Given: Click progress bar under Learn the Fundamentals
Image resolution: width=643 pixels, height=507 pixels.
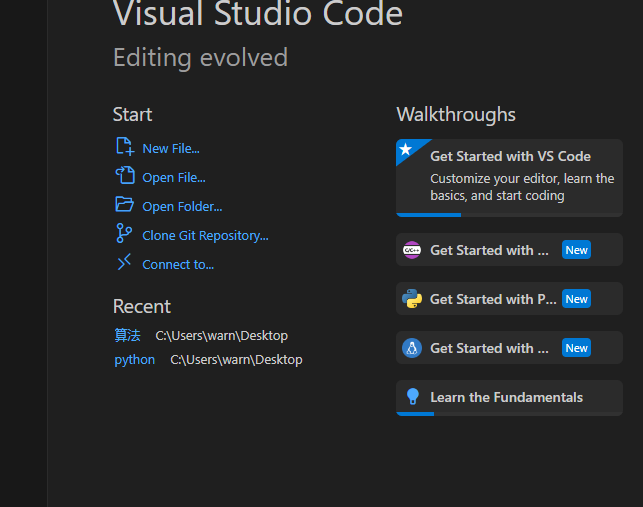Looking at the screenshot, I should 509,414.
